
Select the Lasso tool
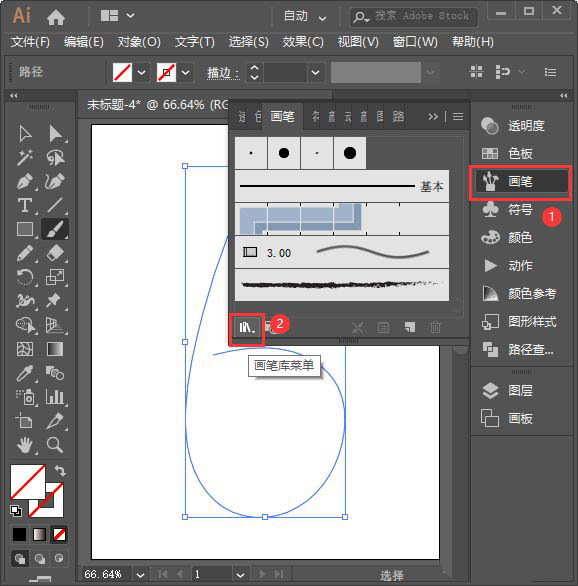coord(55,157)
